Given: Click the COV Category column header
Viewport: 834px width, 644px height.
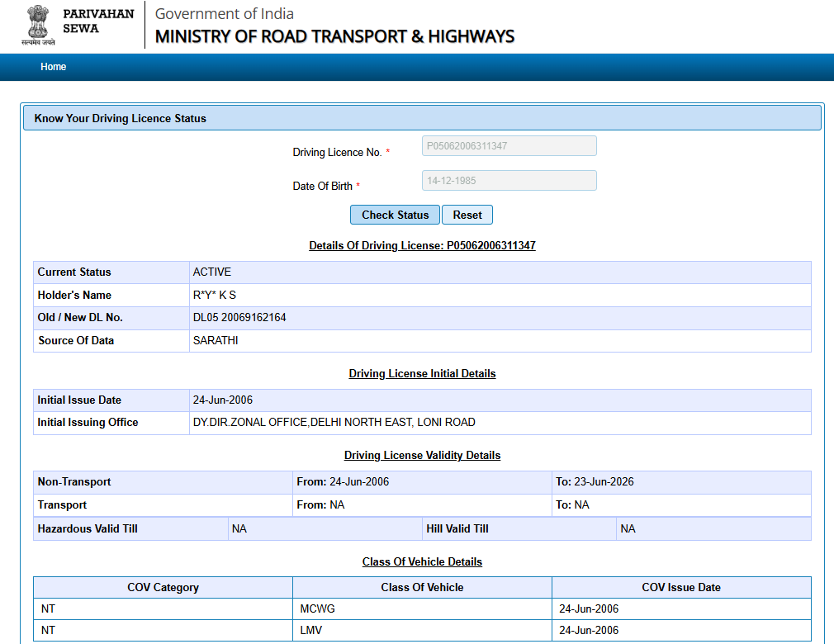Looking at the screenshot, I should 163,588.
